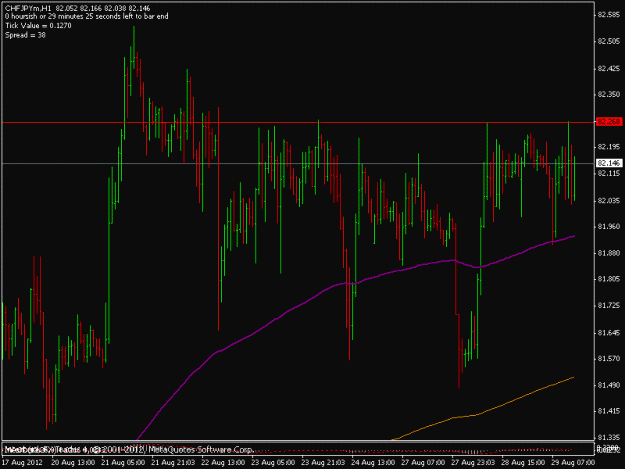The image size is (625, 469).
Task: Click the 82.585 price axis label
Action: click(x=609, y=15)
